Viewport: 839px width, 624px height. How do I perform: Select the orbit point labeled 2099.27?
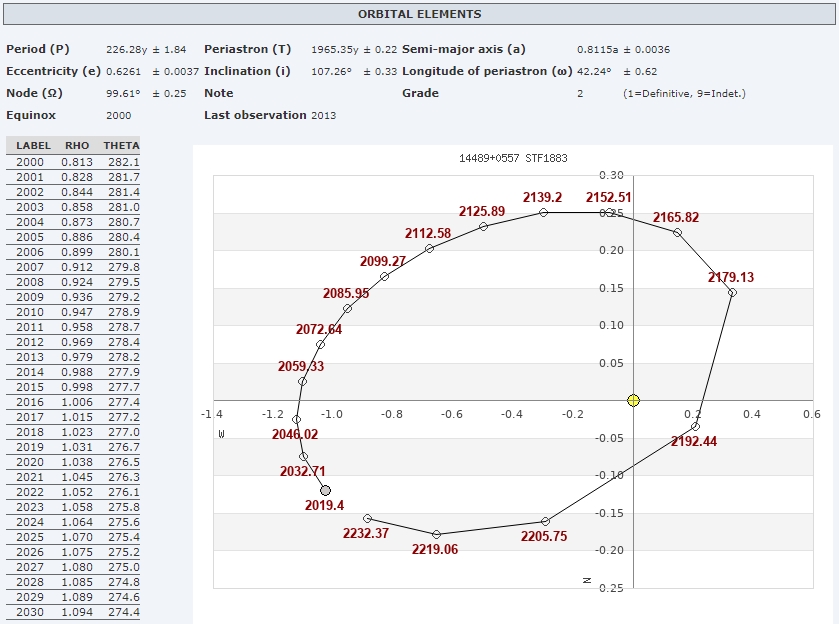[384, 276]
